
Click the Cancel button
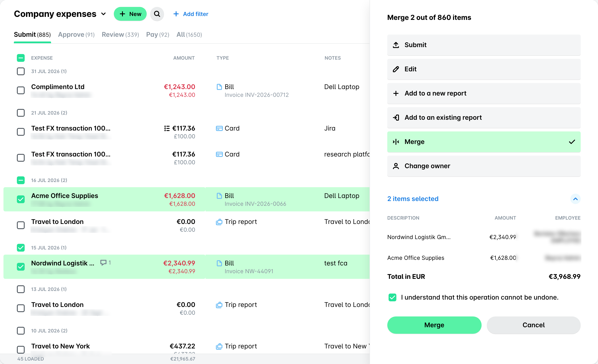pyautogui.click(x=534, y=325)
